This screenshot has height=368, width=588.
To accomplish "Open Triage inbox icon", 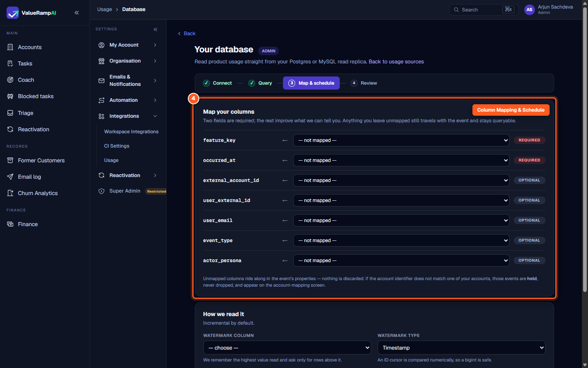I will tap(10, 113).
